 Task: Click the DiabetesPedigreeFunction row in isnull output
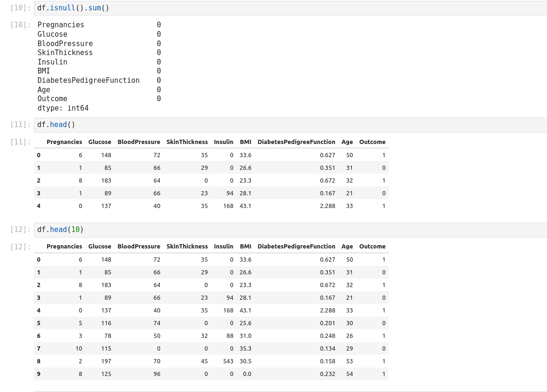[89, 80]
